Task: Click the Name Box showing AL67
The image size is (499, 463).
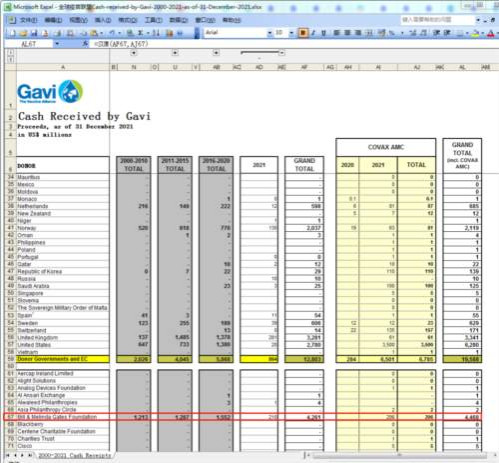Action: coord(29,44)
